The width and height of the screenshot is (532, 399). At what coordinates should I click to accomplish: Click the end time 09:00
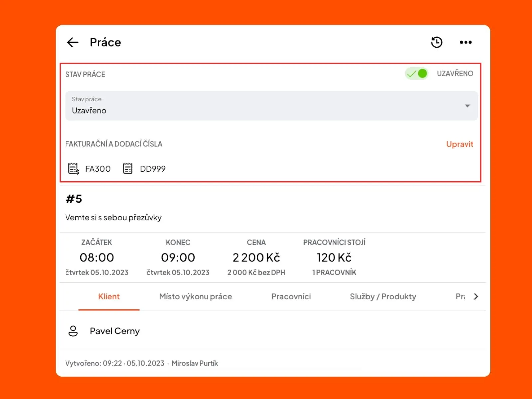coord(178,257)
